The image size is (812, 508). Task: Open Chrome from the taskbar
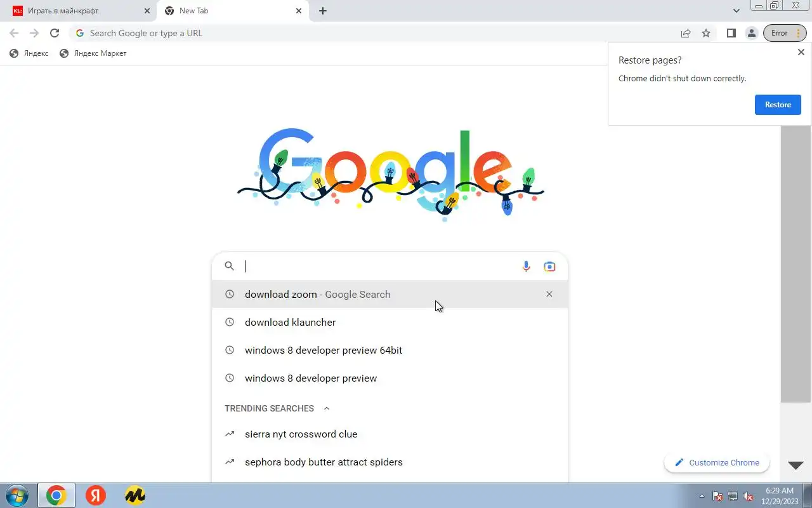coord(56,495)
